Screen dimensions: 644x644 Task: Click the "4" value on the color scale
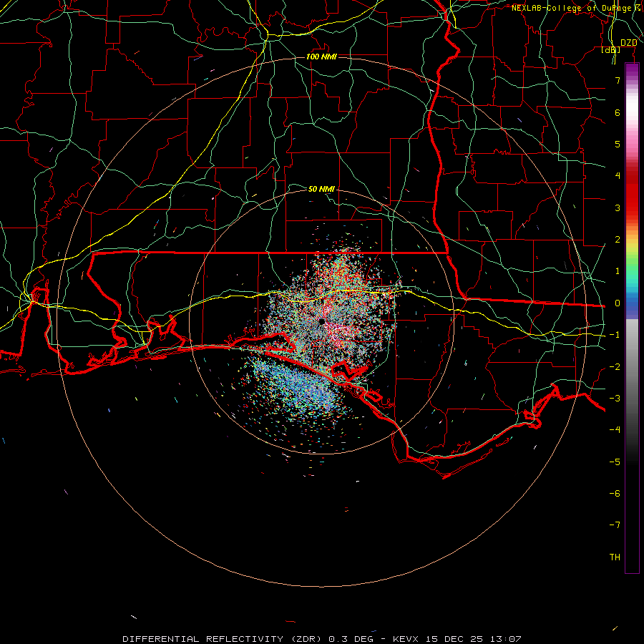pyautogui.click(x=618, y=176)
